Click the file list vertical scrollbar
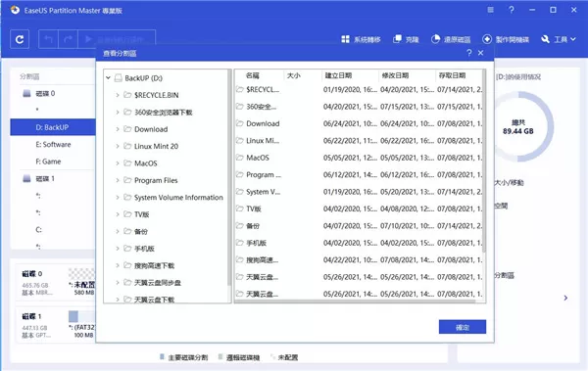 [x=484, y=162]
